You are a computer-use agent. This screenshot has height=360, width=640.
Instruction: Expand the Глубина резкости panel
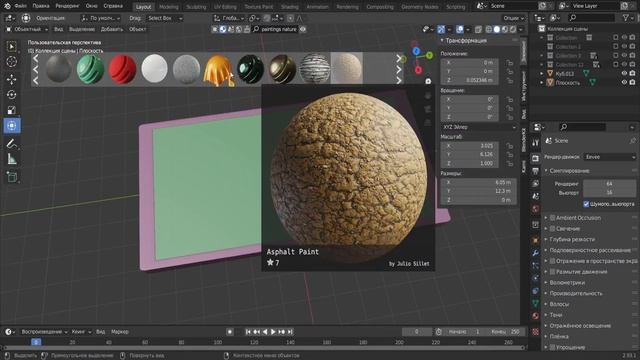click(x=572, y=240)
